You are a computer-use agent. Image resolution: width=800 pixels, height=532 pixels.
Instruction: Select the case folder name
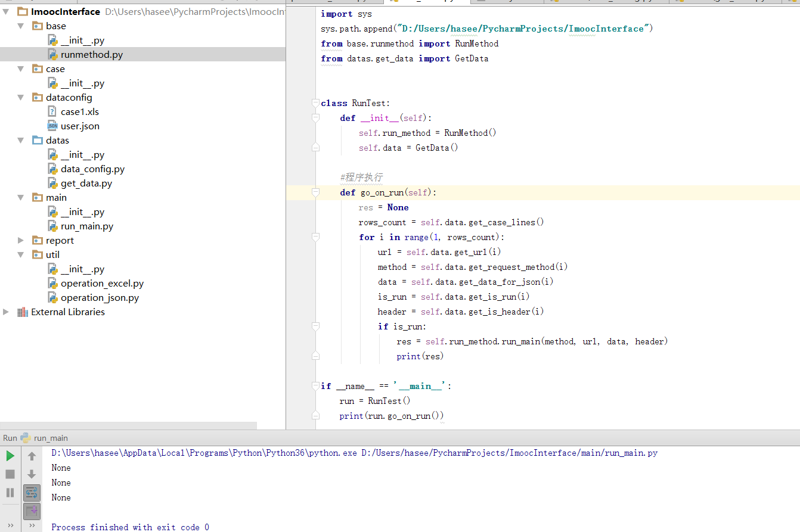(55, 69)
